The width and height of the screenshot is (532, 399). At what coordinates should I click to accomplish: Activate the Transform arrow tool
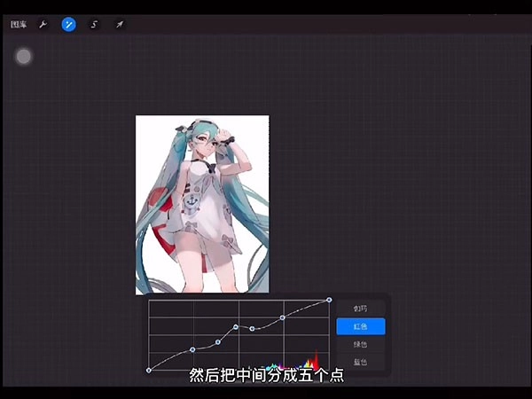[x=119, y=25]
